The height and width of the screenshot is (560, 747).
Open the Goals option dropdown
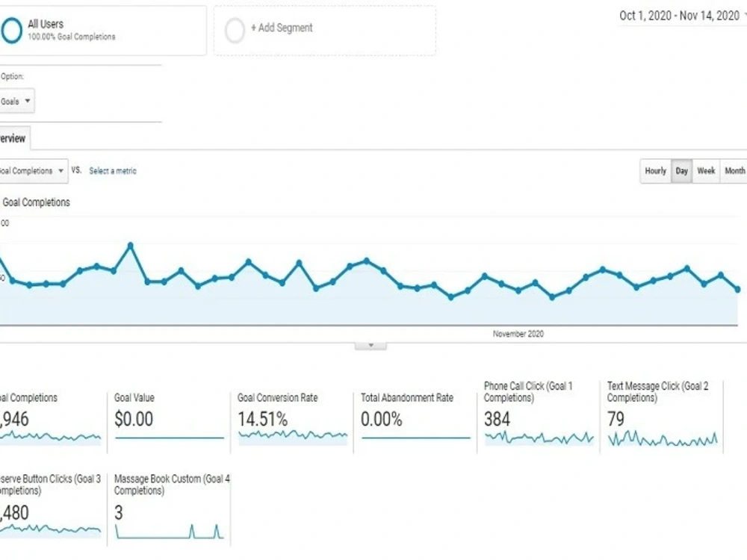coord(16,101)
